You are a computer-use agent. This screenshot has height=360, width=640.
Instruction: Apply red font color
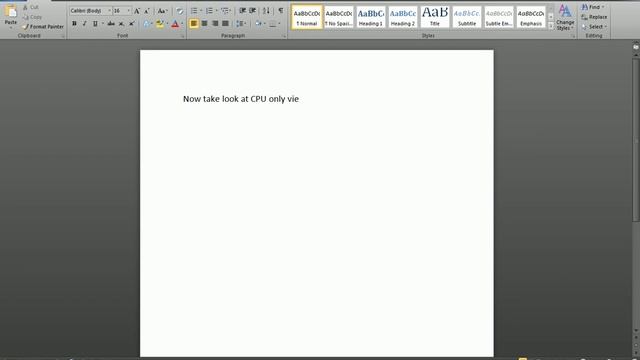(175, 24)
